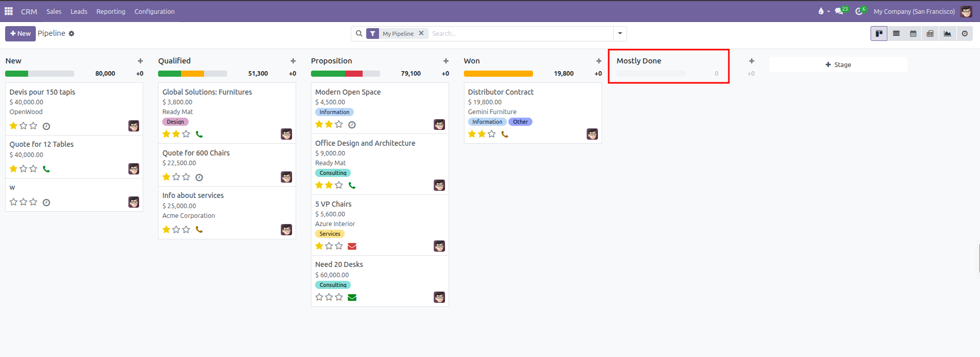The image size is (980, 357).
Task: Add a quick lead in New column
Action: [140, 61]
